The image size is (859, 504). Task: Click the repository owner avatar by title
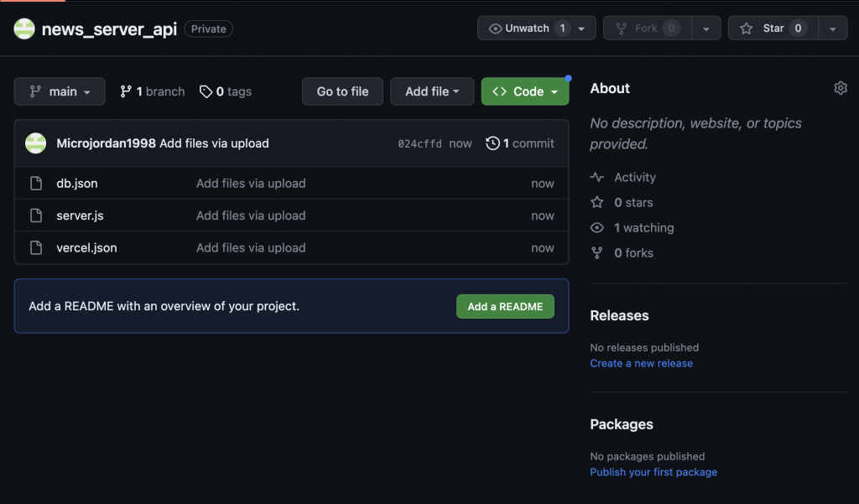[24, 29]
